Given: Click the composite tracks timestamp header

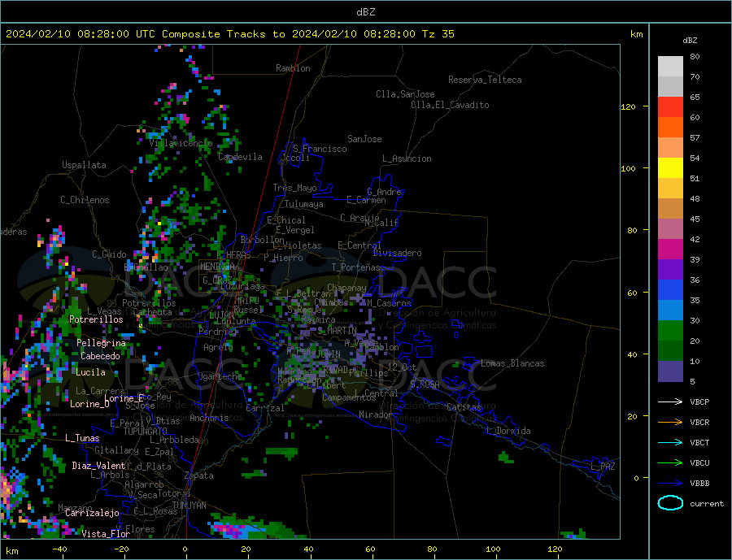Looking at the screenshot, I should 229,34.
